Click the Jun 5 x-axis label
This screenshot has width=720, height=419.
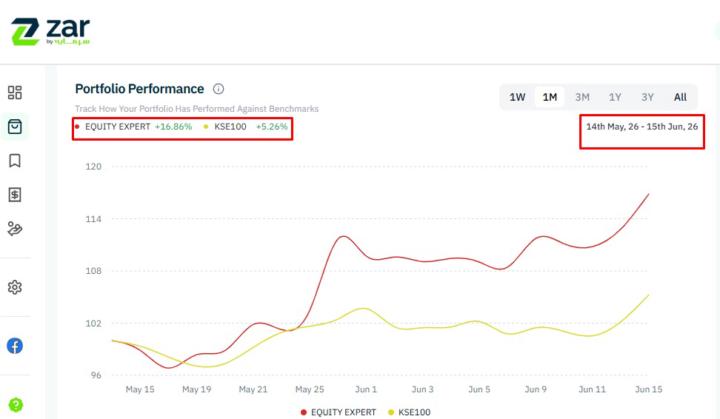pos(479,389)
